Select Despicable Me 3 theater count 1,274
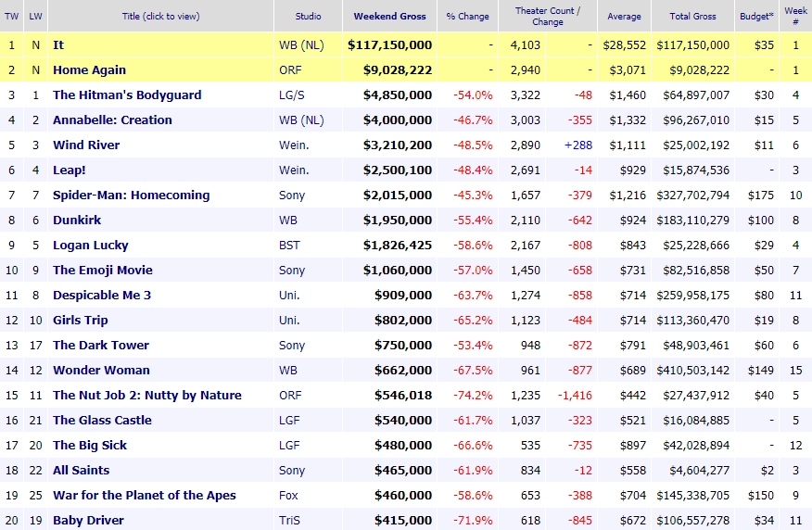 [x=525, y=295]
